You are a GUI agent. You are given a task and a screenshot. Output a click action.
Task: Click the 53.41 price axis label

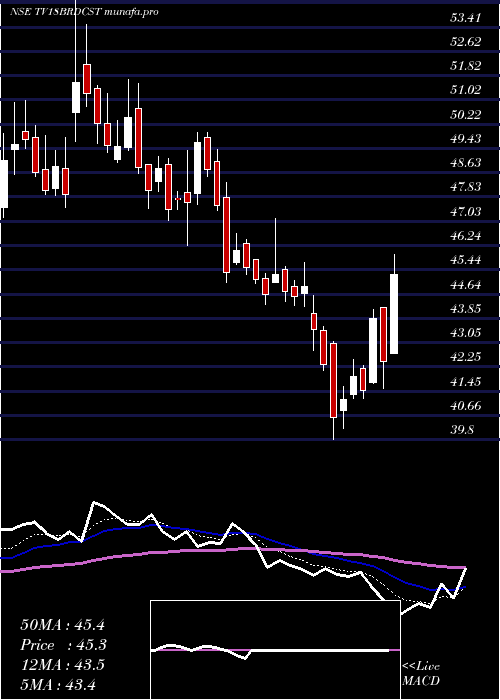pos(465,18)
